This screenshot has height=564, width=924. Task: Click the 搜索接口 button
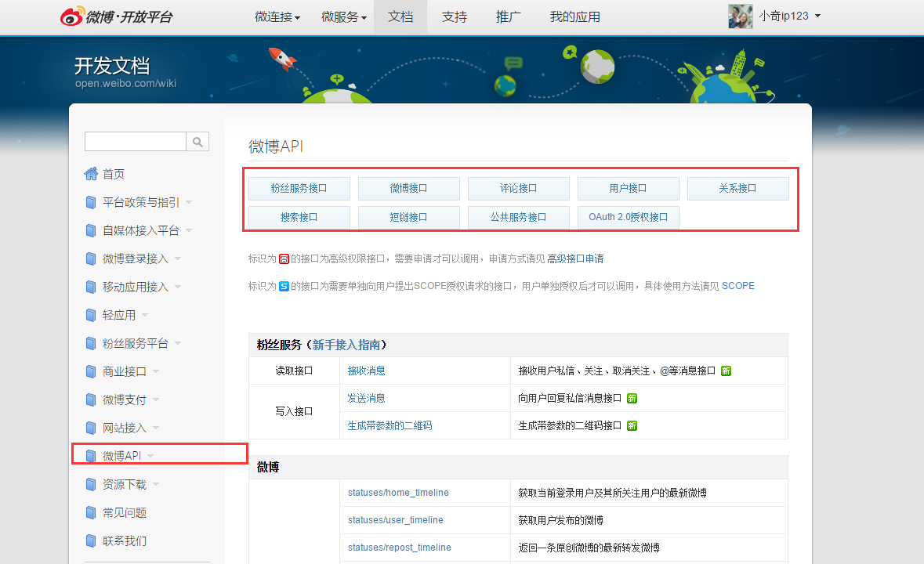coord(299,217)
